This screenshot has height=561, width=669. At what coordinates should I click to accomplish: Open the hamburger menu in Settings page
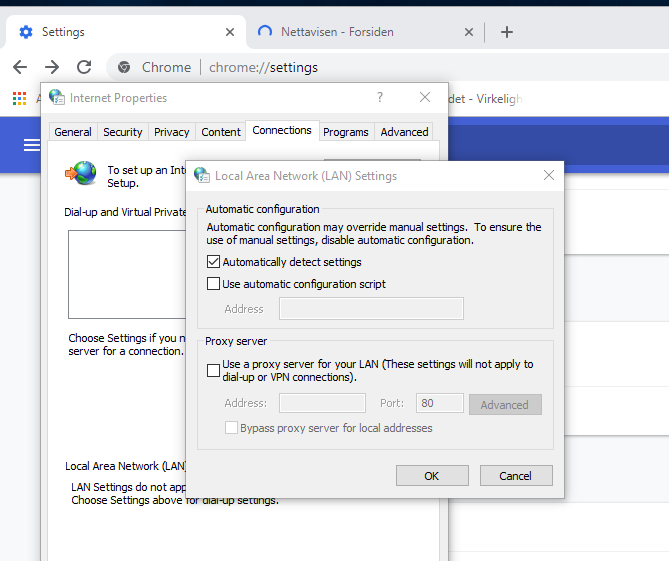point(32,145)
